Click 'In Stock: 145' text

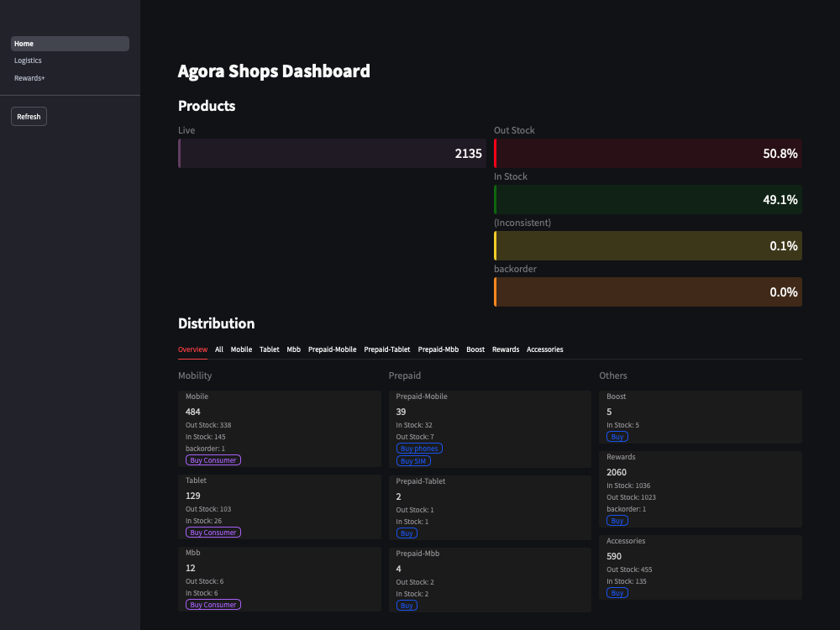point(206,437)
